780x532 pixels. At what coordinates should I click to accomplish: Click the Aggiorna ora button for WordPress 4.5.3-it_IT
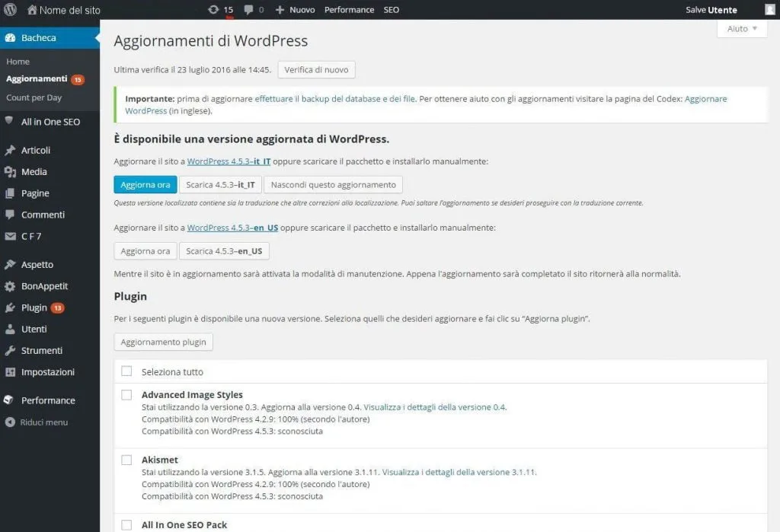[x=145, y=184]
